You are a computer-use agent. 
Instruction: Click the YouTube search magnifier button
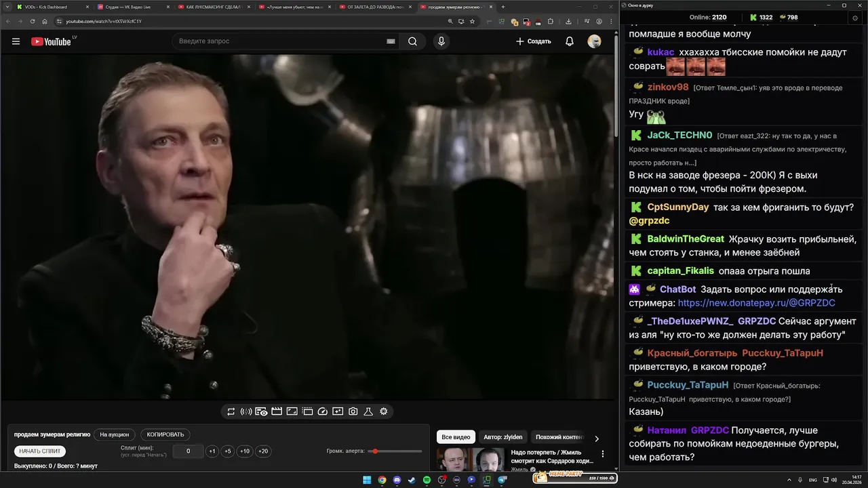click(x=412, y=41)
